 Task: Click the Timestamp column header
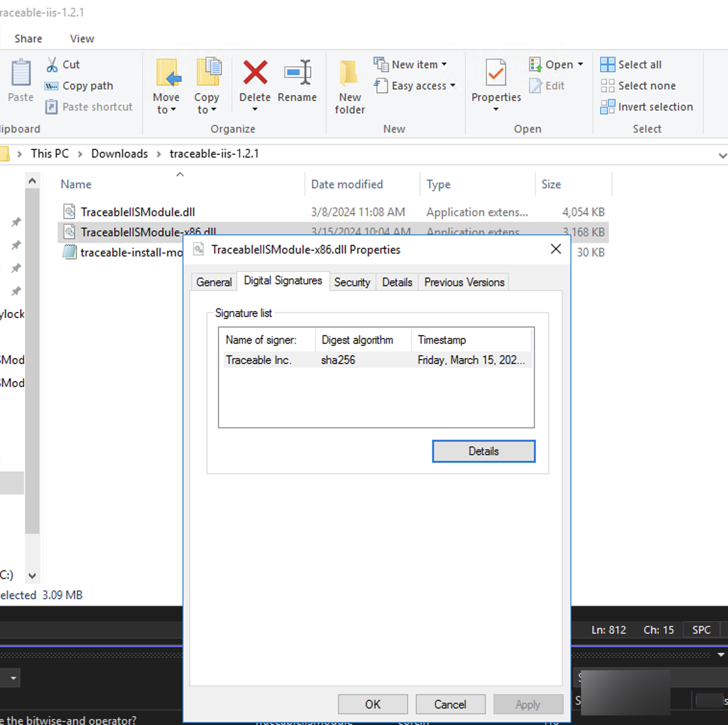[472, 340]
